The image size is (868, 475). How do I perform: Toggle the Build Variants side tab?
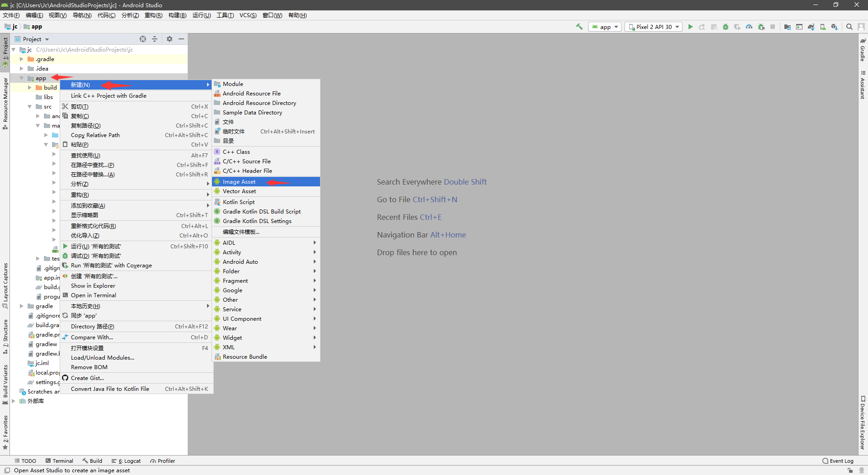[5, 385]
